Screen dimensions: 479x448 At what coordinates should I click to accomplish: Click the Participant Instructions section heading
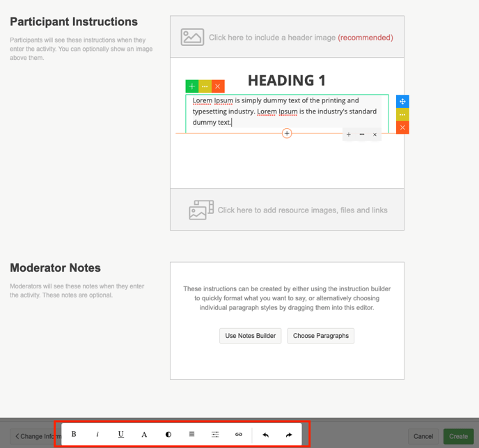click(74, 22)
